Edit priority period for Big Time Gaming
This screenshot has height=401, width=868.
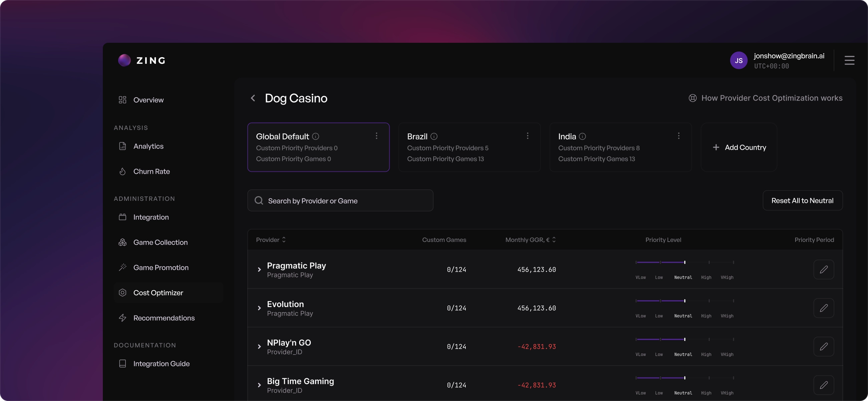[x=824, y=385]
